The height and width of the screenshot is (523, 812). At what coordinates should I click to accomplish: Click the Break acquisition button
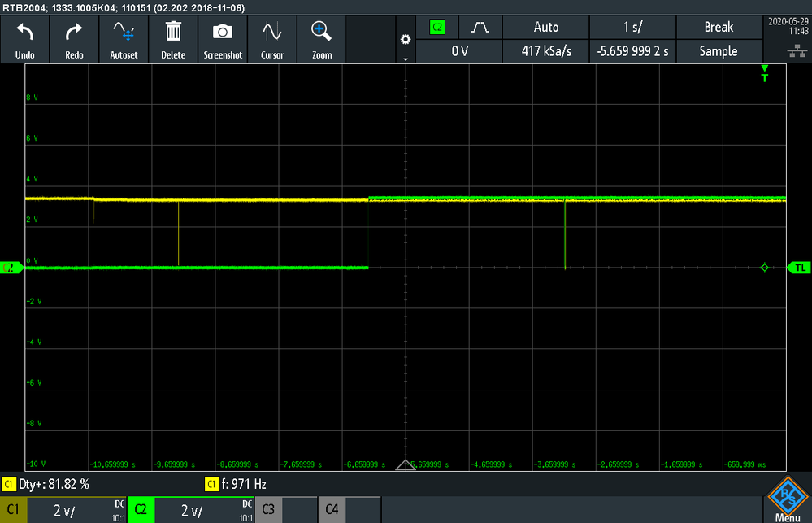coord(719,28)
